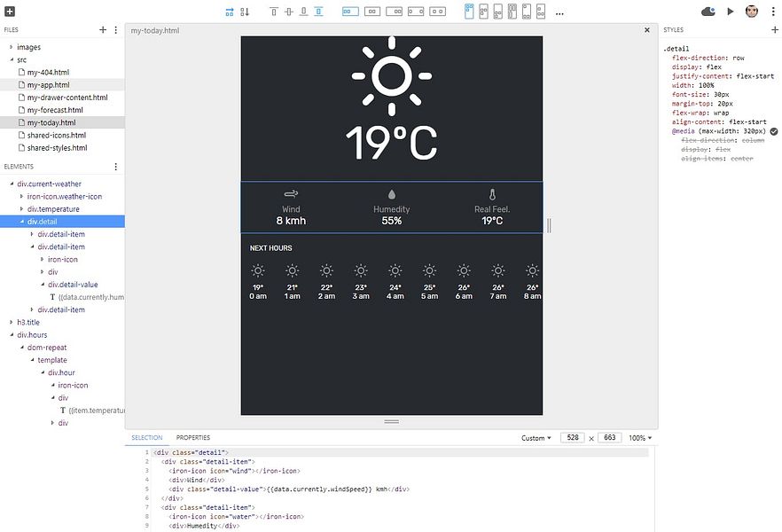Select my-today.html in file list
The image size is (782, 532).
51,122
